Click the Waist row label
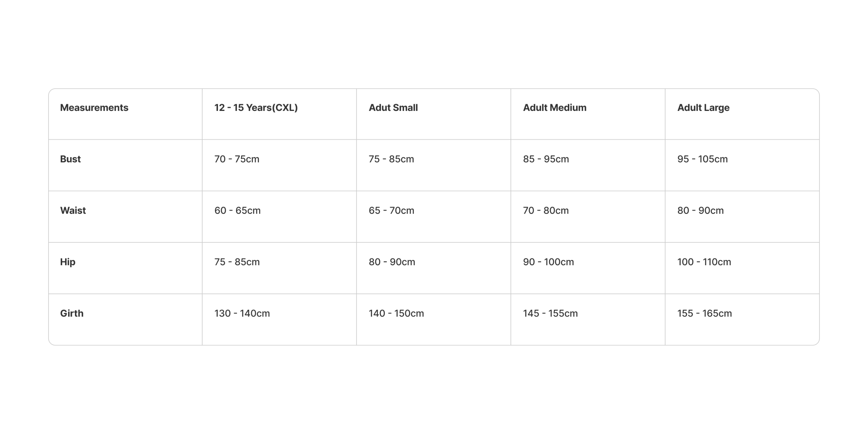Image resolution: width=868 pixels, height=434 pixels. 73,210
